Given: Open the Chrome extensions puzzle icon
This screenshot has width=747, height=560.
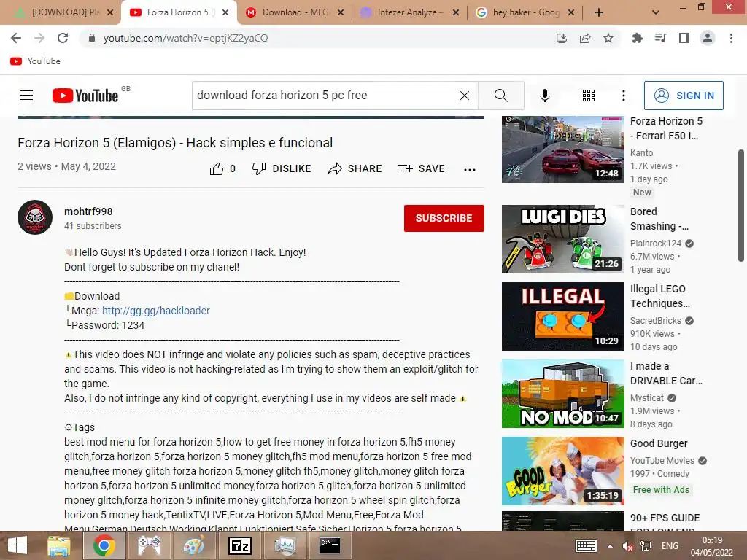Looking at the screenshot, I should click(x=637, y=38).
